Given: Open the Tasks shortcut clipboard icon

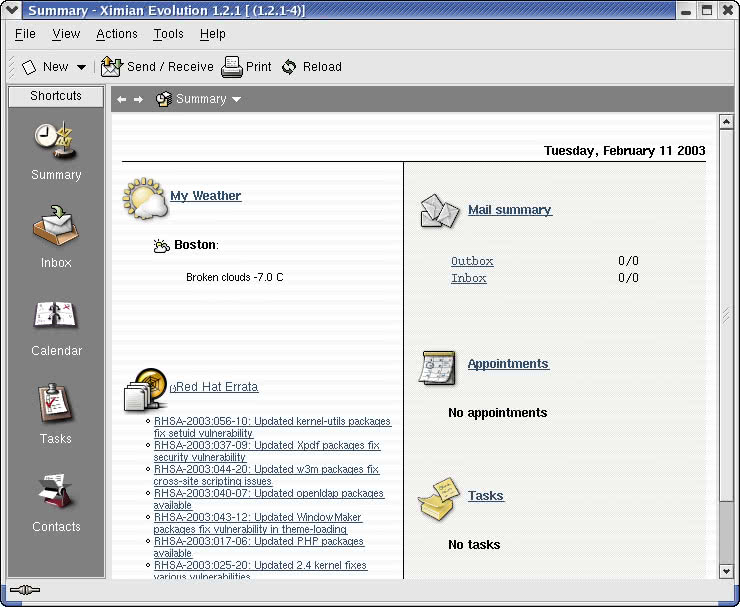Looking at the screenshot, I should pyautogui.click(x=56, y=403).
